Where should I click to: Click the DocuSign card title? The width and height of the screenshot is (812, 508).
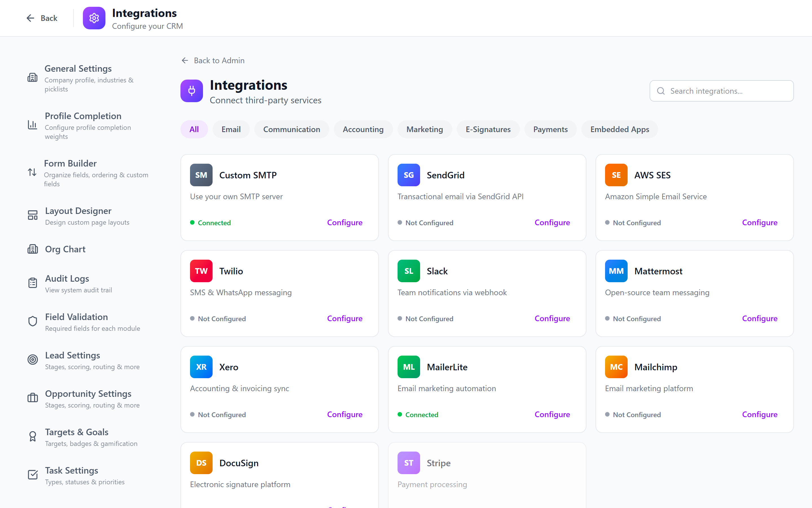[x=239, y=463]
